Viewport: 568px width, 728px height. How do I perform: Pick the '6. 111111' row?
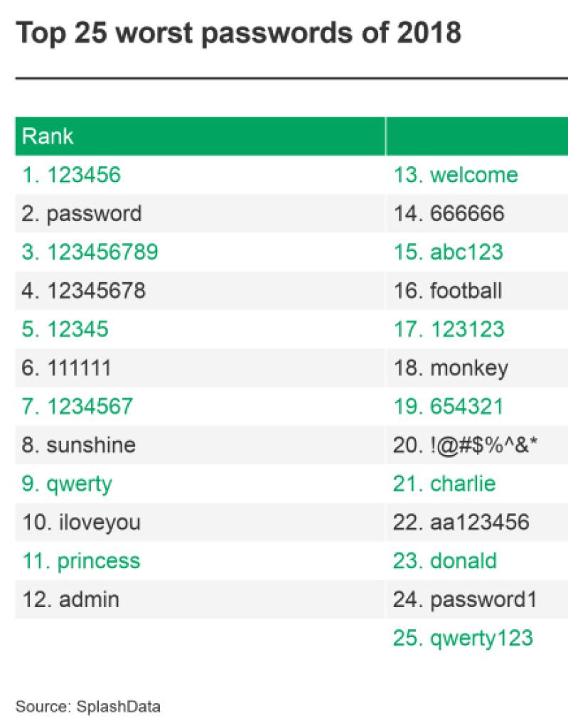coord(66,368)
